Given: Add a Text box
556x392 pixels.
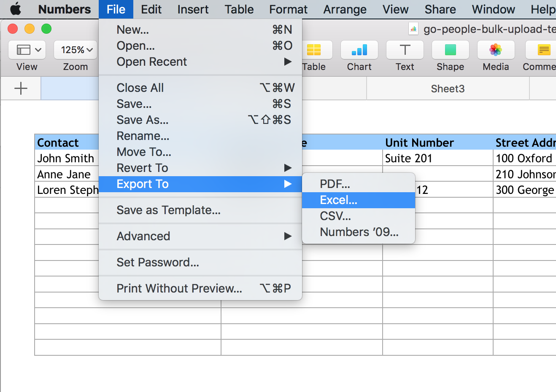Looking at the screenshot, I should pyautogui.click(x=405, y=50).
